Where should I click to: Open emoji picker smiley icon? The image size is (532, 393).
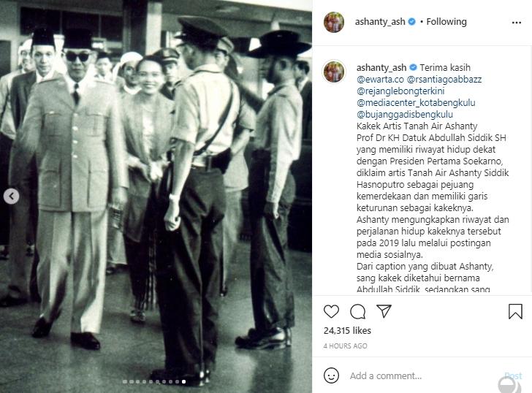[331, 375]
